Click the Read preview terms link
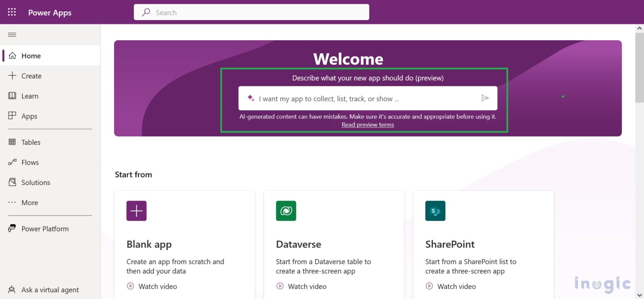 [x=368, y=125]
